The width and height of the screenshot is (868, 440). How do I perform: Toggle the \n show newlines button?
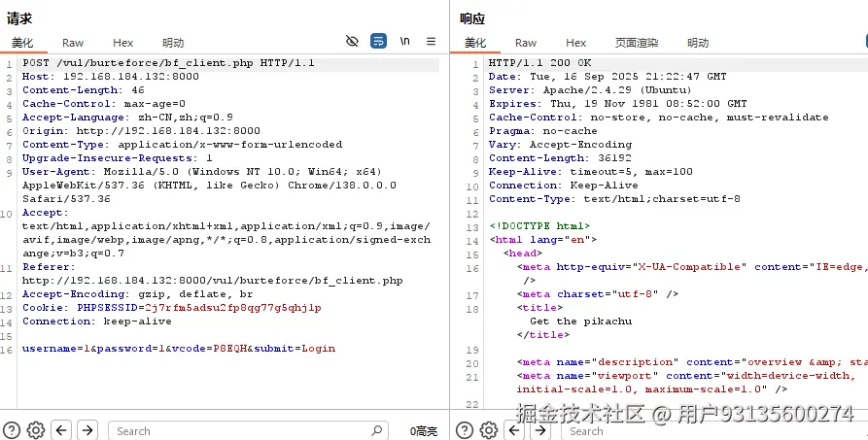pos(405,41)
